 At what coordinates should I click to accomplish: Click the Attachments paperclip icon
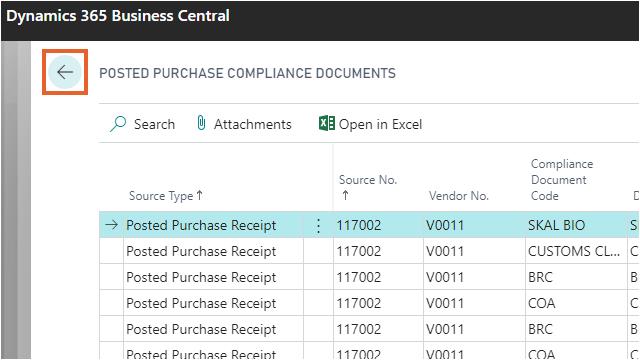pos(201,123)
